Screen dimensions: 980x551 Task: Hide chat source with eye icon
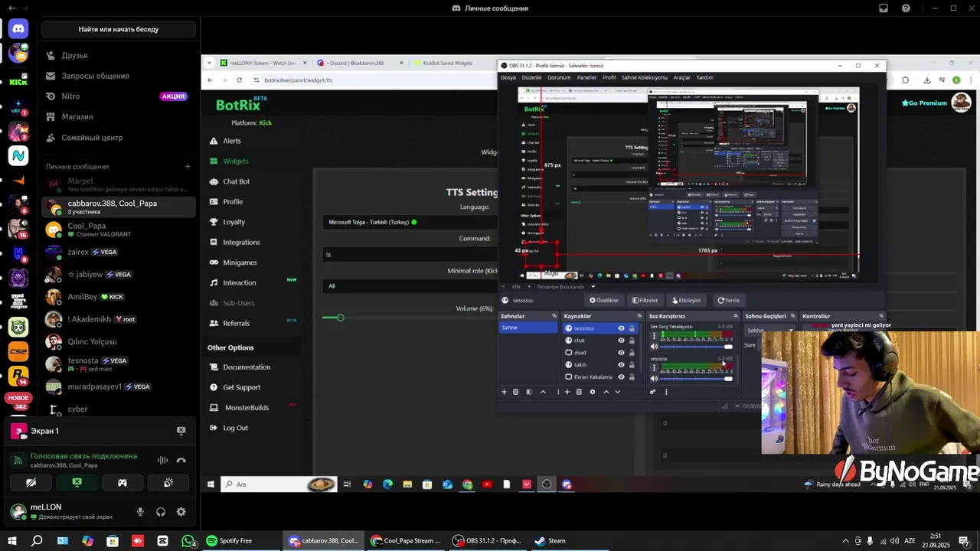[621, 341]
